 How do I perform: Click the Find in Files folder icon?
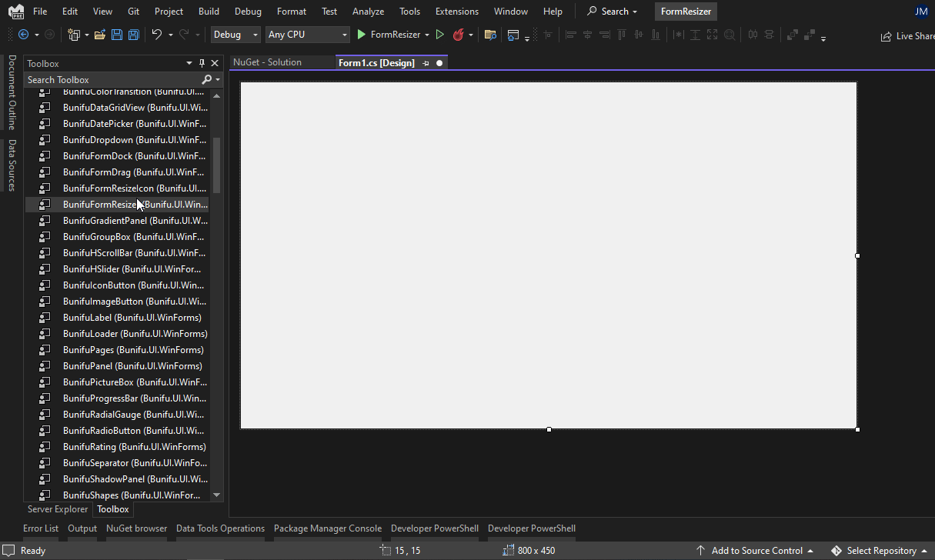[490, 35]
